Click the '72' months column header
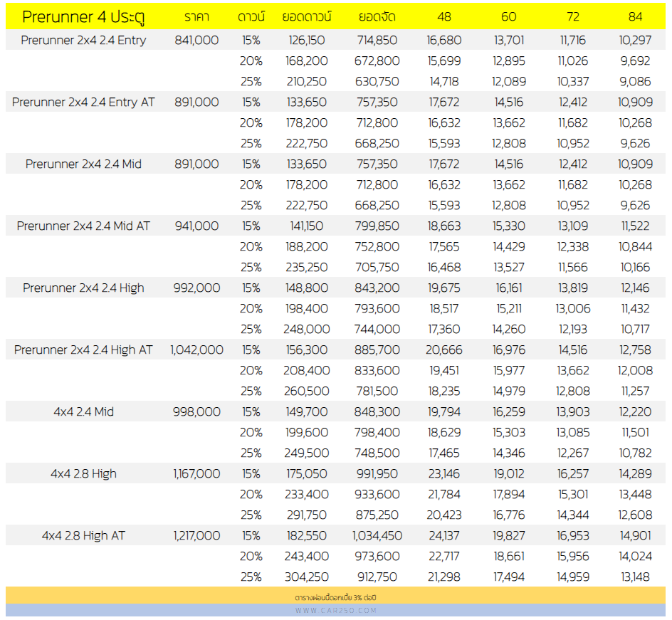672x620 pixels. (573, 16)
